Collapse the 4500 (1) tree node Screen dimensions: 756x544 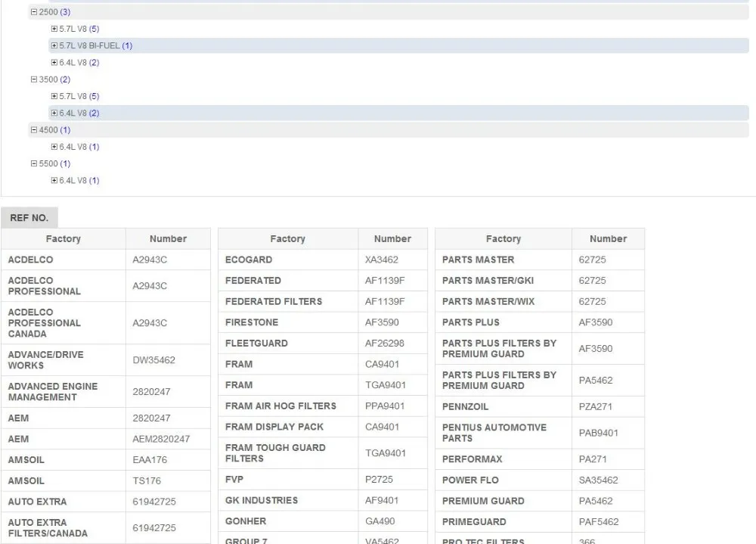pos(34,130)
